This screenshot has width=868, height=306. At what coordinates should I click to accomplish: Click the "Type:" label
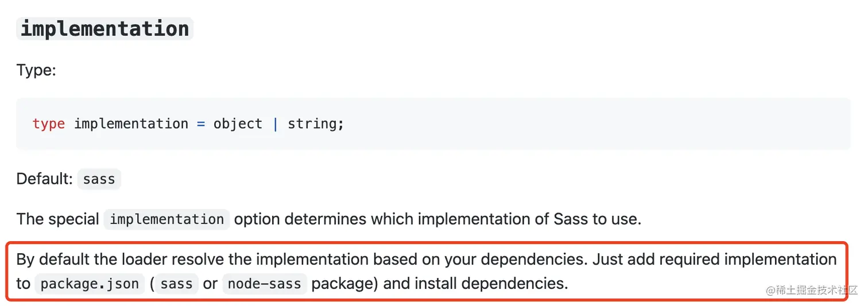click(36, 71)
